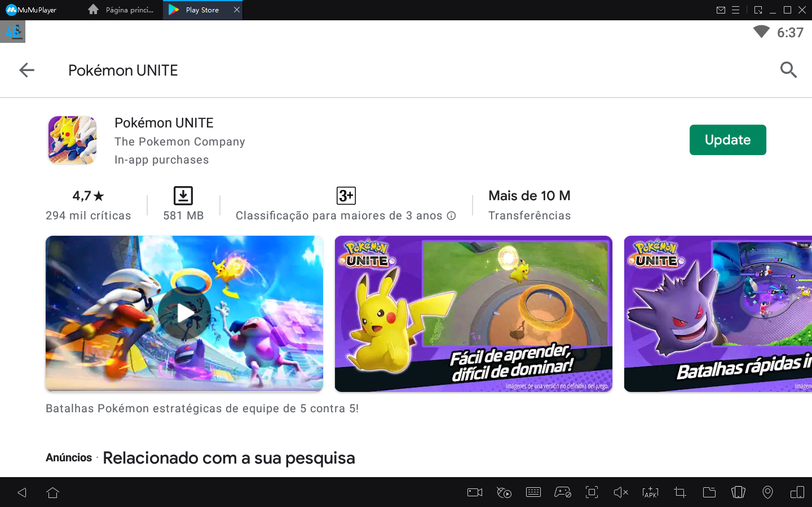Install an app via the APK icon
Screen dimensions: 812x507
click(650, 492)
